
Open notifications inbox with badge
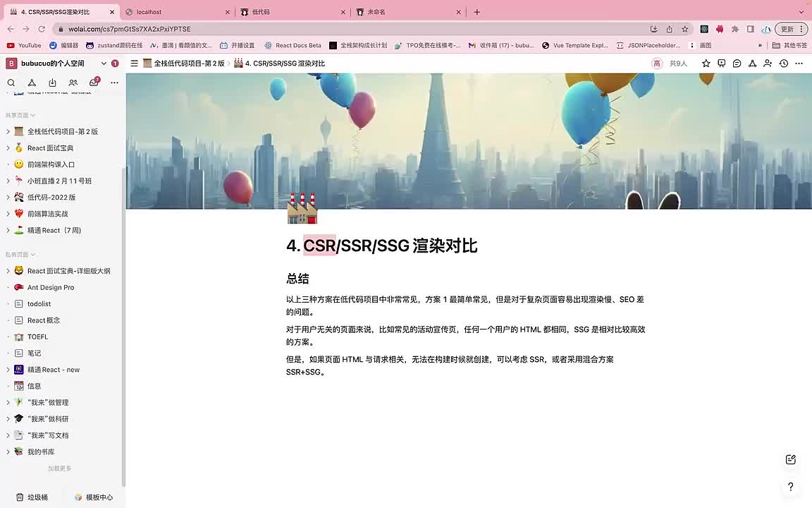click(x=94, y=82)
